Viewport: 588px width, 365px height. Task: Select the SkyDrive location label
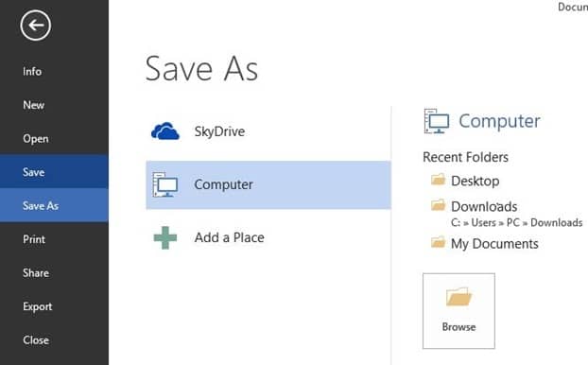(219, 131)
